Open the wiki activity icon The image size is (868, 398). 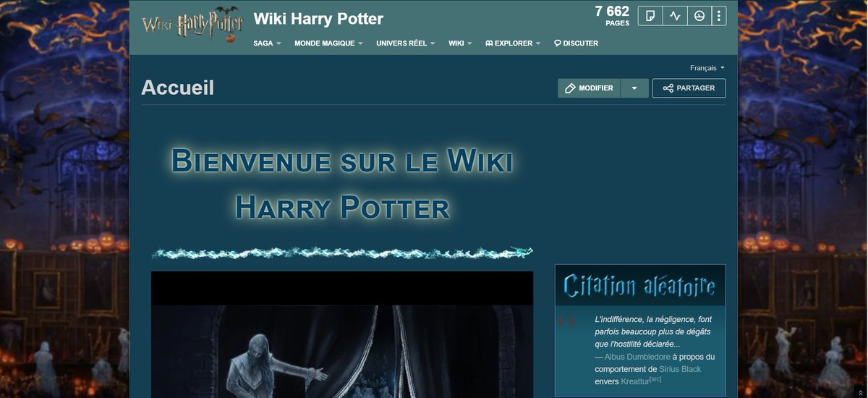coord(675,16)
